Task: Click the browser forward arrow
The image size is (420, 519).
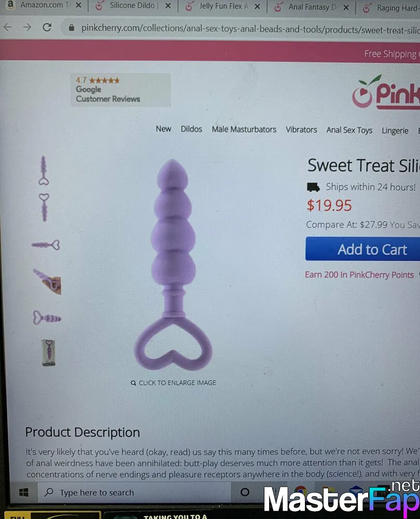Action: 27,27
